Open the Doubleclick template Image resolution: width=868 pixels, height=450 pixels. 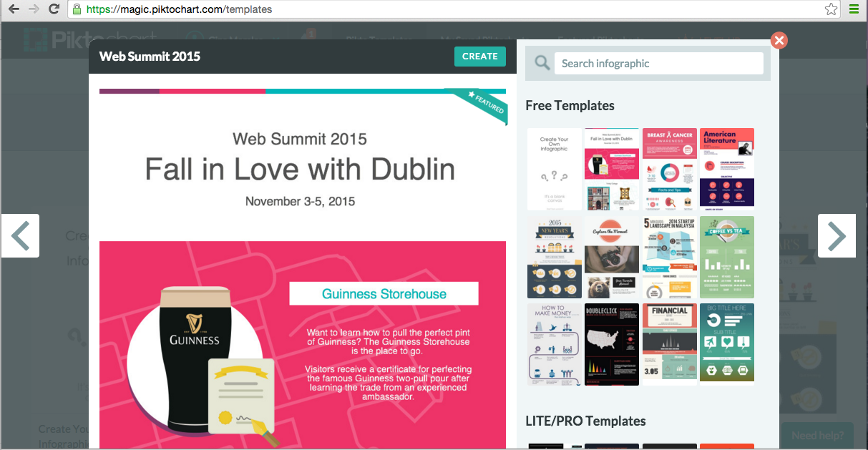(612, 344)
